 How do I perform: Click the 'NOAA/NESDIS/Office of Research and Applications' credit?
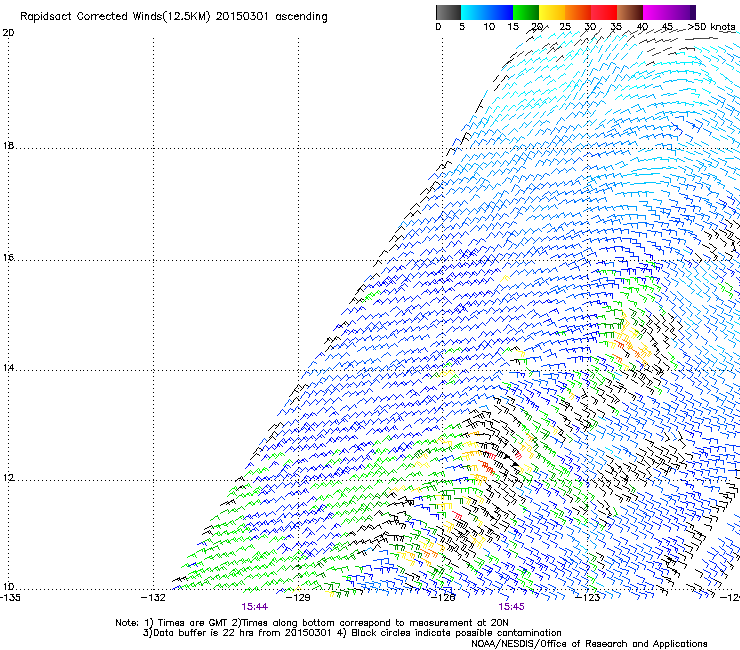pos(589,643)
